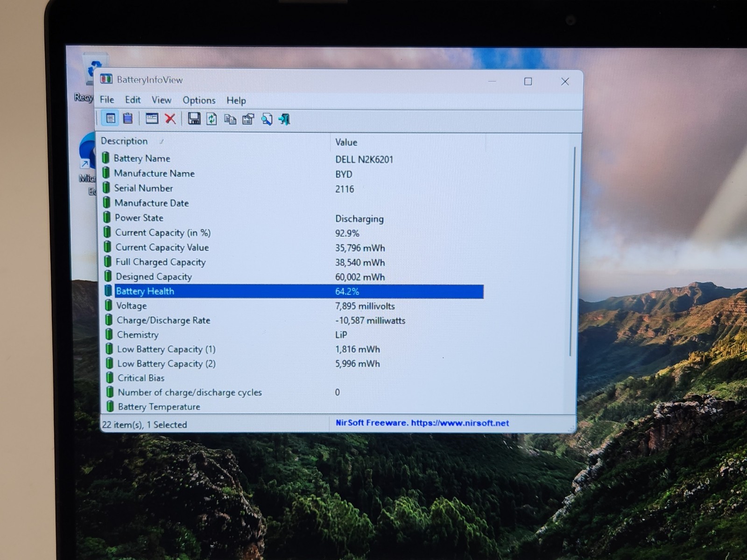
Task: Open the View menu
Action: [162, 100]
